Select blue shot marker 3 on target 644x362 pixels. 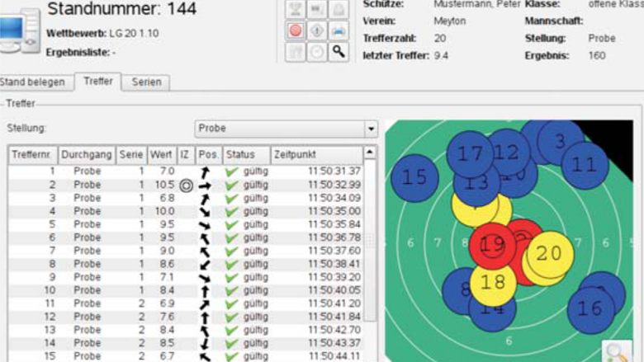click(561, 141)
